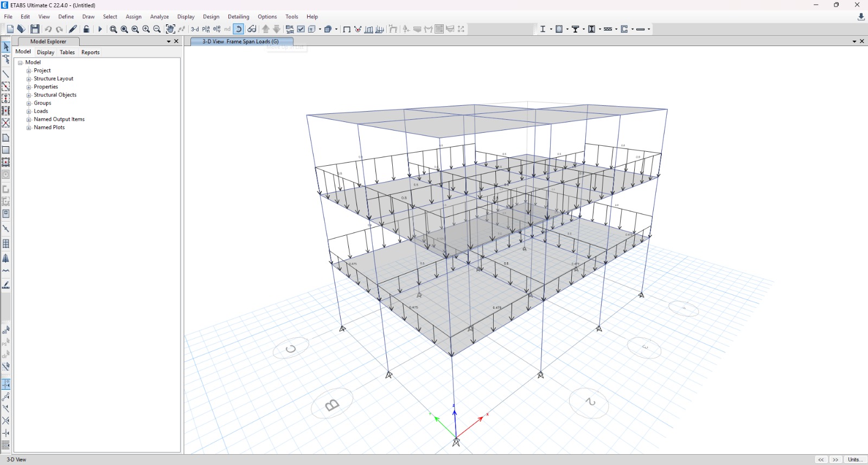The width and height of the screenshot is (868, 465).
Task: Choose the quick draw columns tool
Action: coord(6,99)
